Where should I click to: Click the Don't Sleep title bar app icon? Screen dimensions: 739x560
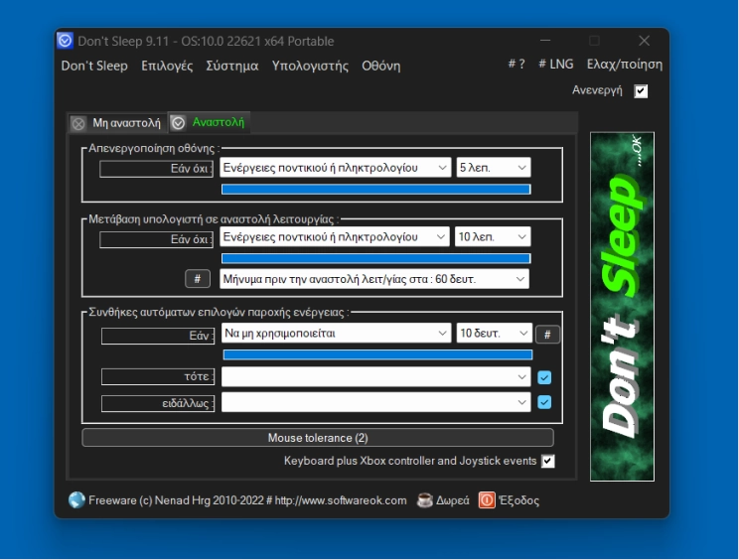[65, 41]
